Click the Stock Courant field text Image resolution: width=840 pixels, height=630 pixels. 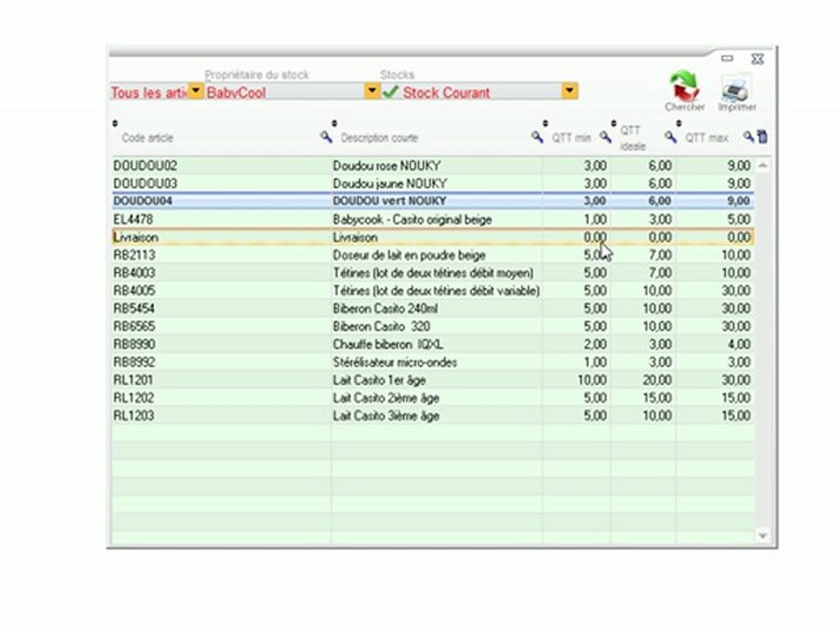coord(446,93)
